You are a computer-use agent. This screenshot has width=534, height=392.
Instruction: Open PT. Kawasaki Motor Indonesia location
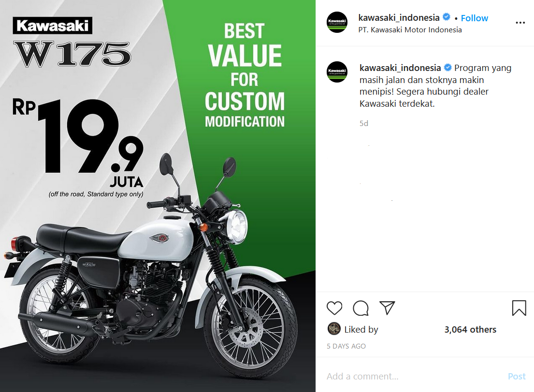pos(410,30)
